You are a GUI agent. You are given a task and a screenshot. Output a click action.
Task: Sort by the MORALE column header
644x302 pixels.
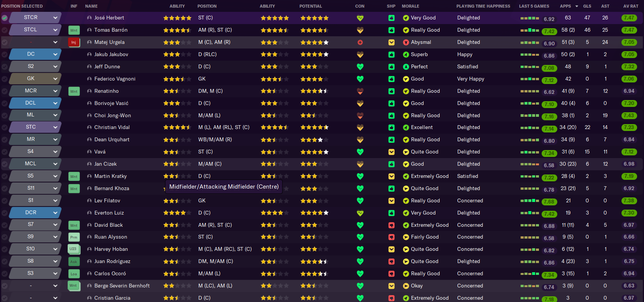click(410, 6)
